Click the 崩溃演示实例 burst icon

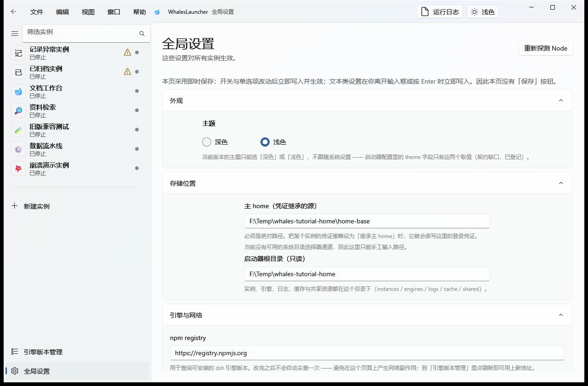18,169
